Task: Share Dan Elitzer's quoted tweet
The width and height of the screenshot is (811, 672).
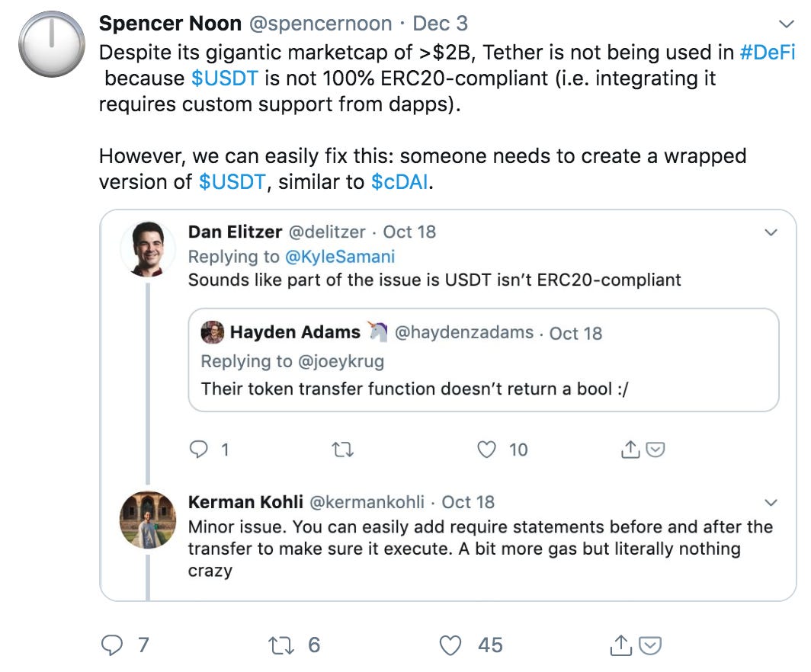Action: pyautogui.click(x=630, y=450)
